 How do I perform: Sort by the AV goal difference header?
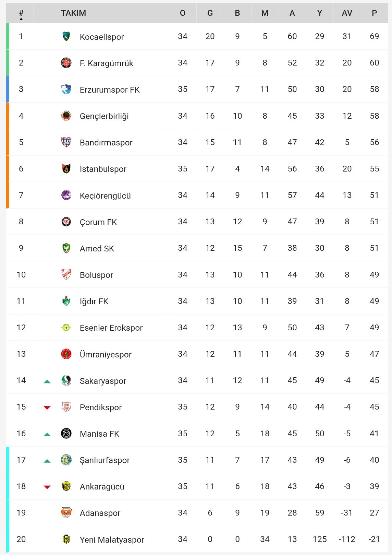(347, 13)
